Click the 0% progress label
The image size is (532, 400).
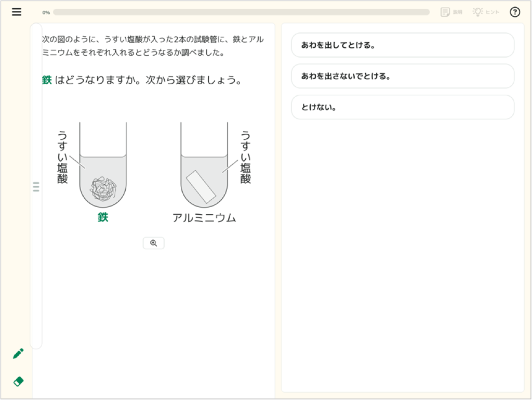click(x=46, y=12)
